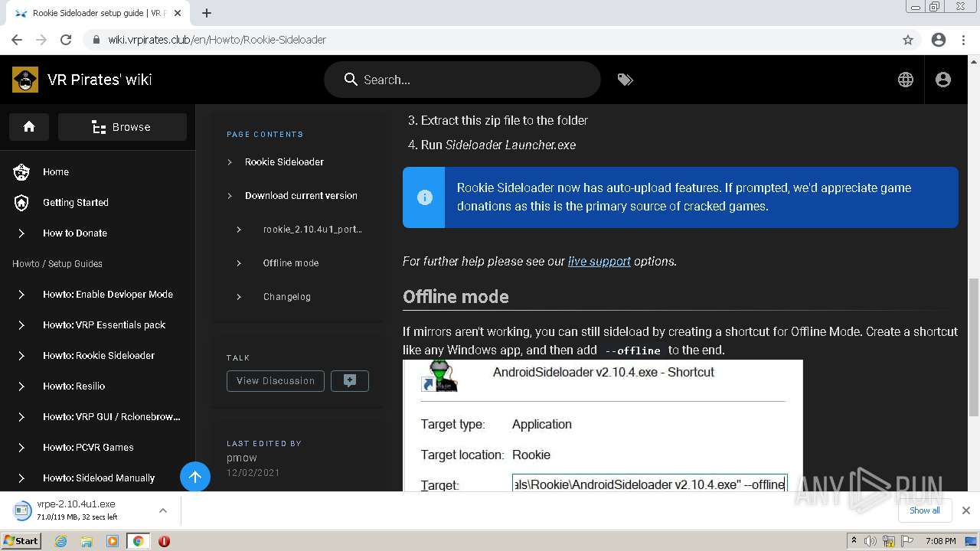
Task: Click vrpe-2.10.4u1.exe download item
Action: 76,510
